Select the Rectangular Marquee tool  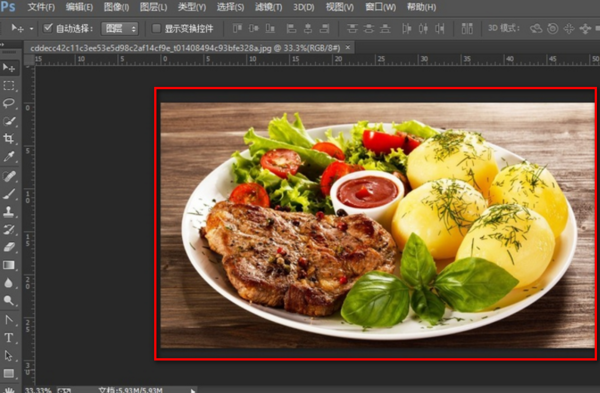8,85
